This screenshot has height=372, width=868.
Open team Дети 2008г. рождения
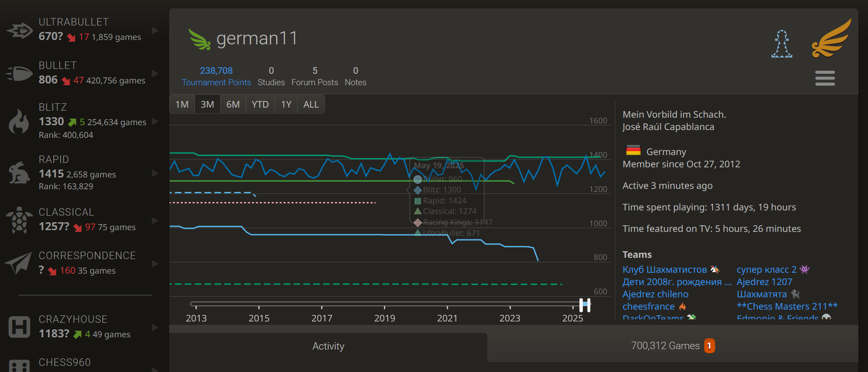pyautogui.click(x=677, y=282)
